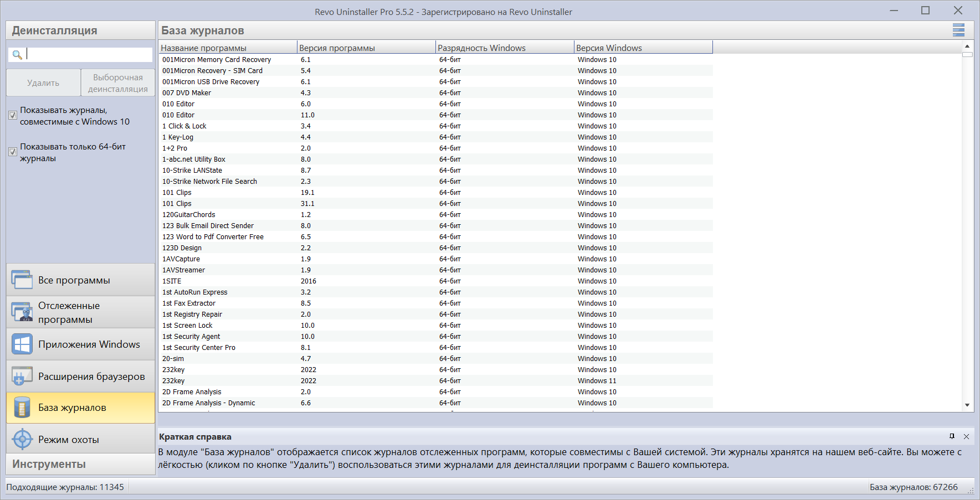Image resolution: width=980 pixels, height=500 pixels.
Task: Select 1AVStreamer row
Action: coord(435,270)
